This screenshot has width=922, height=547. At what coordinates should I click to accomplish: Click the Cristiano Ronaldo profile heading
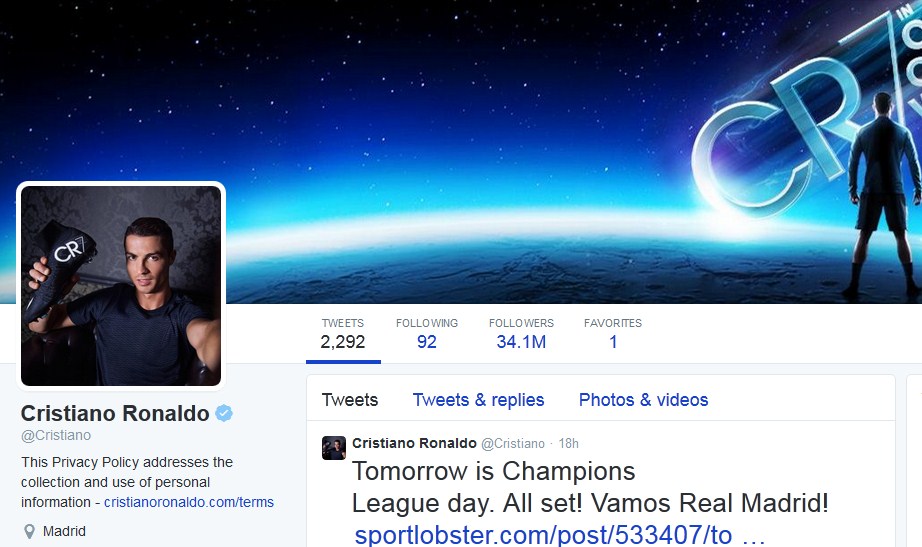click(115, 413)
